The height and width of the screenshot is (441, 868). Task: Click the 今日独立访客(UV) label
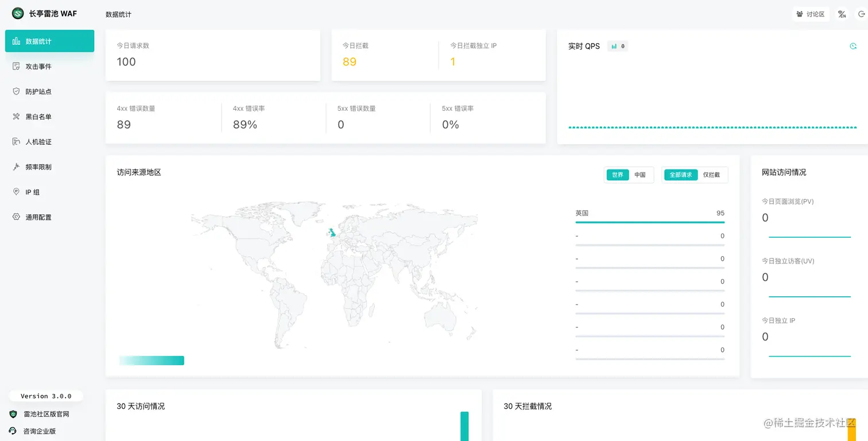(788, 261)
